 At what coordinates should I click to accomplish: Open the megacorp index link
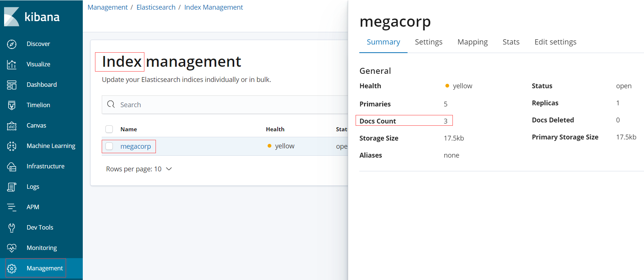pos(135,146)
